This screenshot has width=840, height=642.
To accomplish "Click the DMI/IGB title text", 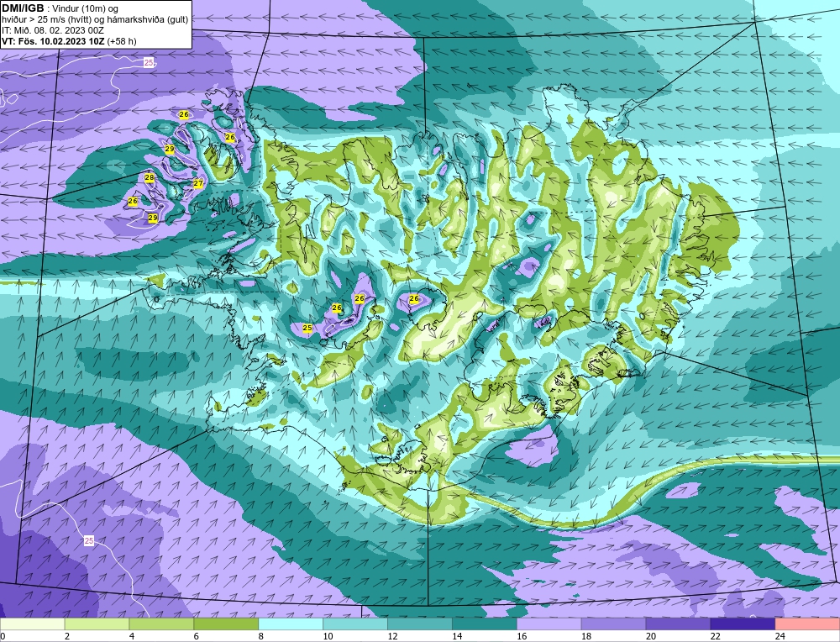I will coord(23,8).
